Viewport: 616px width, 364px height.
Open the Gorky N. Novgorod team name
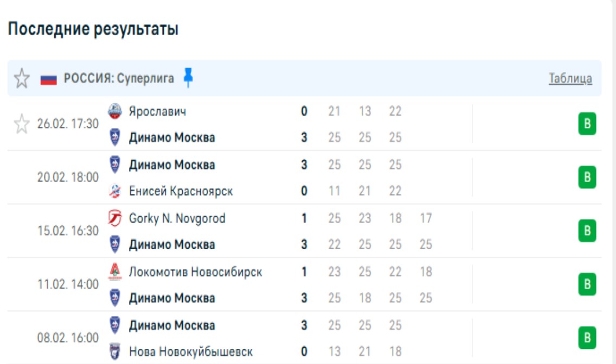tap(177, 218)
